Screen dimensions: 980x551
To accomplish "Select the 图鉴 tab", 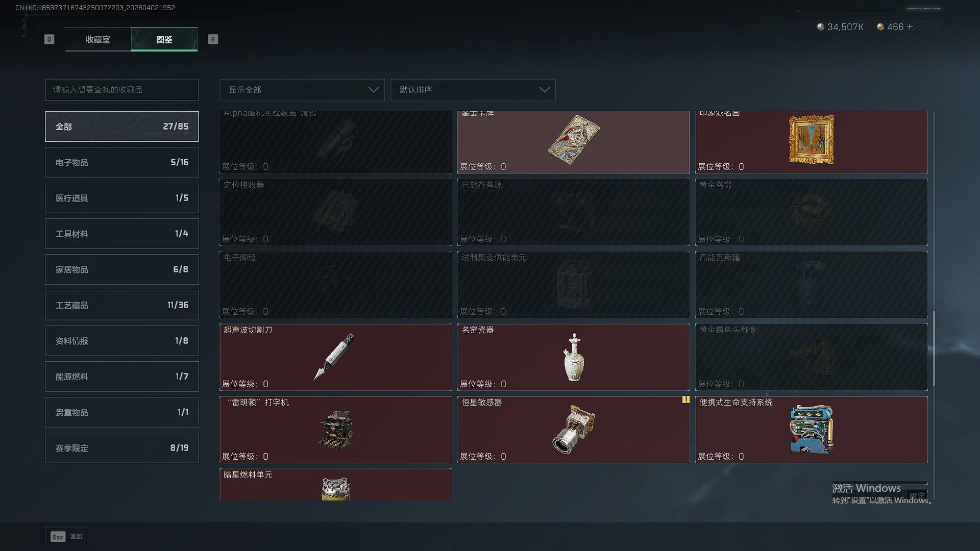I will [164, 39].
